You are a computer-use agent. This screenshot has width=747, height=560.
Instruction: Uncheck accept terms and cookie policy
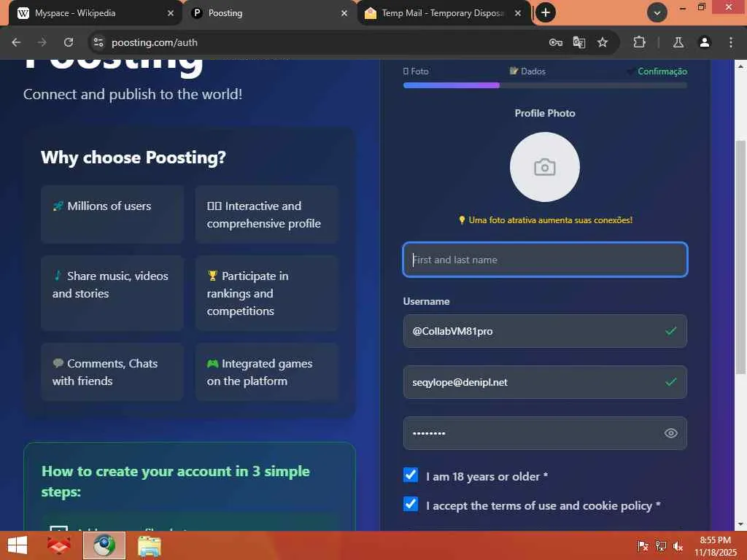coord(411,505)
